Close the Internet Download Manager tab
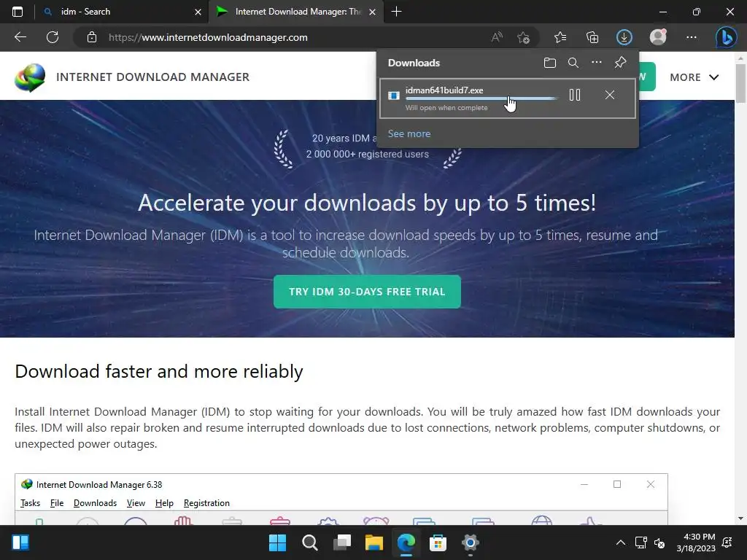747x560 pixels. click(x=373, y=12)
